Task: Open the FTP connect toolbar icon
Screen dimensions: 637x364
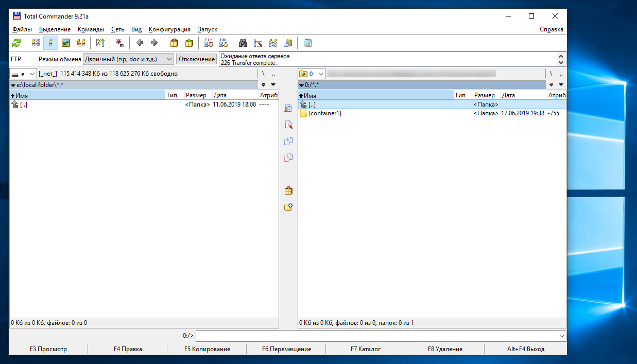Action: [209, 43]
